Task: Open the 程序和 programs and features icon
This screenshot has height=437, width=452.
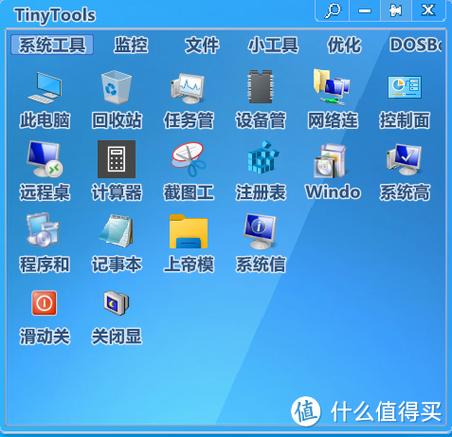Action: click(x=43, y=230)
